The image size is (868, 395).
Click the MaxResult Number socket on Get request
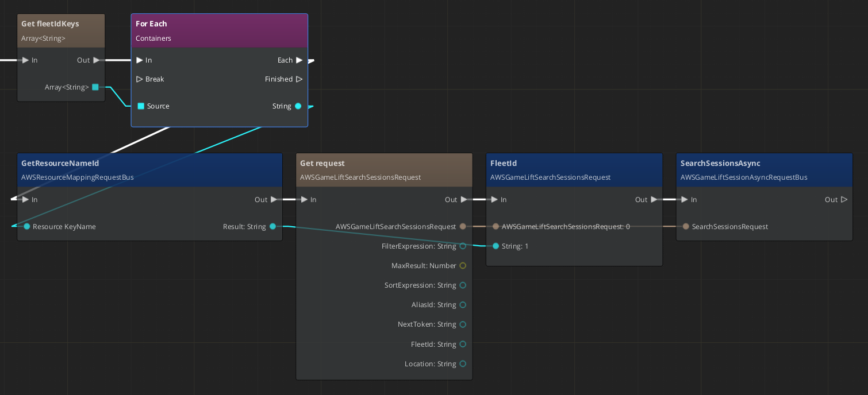[x=463, y=265]
